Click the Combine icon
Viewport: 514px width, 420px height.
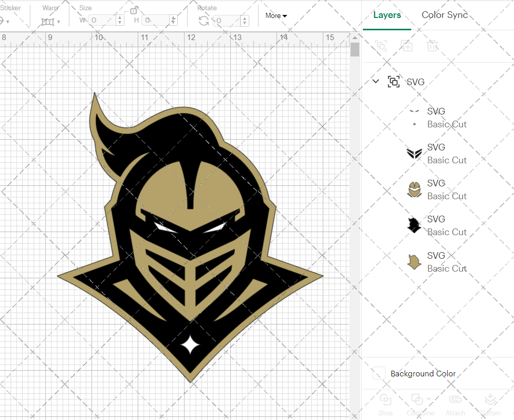click(x=417, y=400)
